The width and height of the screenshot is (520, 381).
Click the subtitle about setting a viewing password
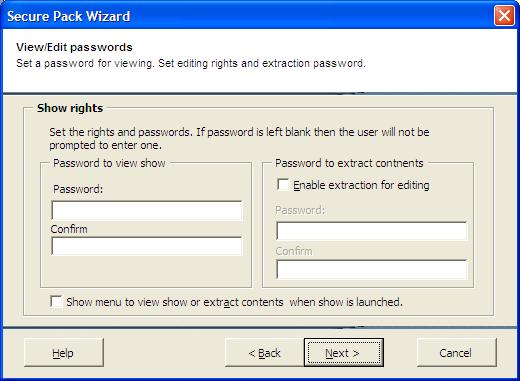[191, 63]
